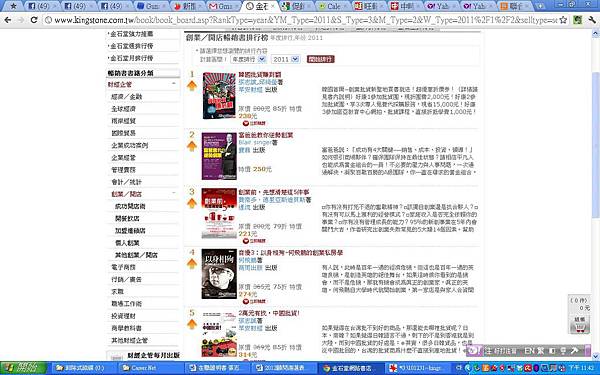Viewport: 600px width, 375px height.
Task: Select 電子商務 category
Action: coord(124,267)
